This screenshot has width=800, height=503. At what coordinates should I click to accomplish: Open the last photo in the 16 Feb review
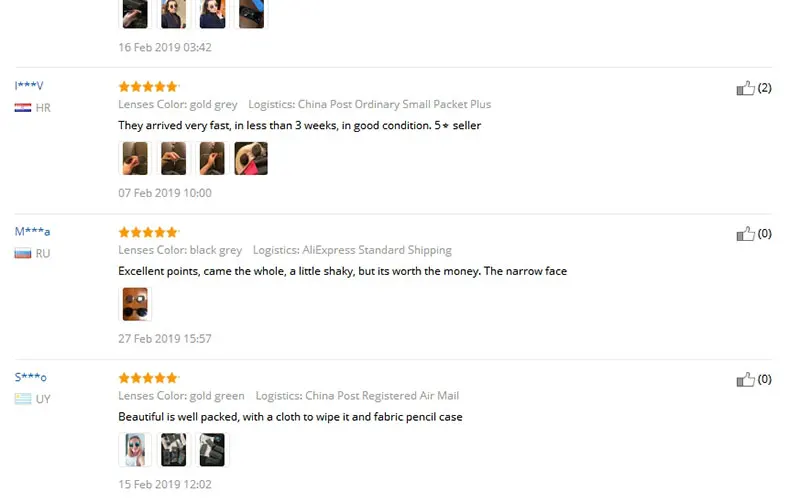pos(251,14)
